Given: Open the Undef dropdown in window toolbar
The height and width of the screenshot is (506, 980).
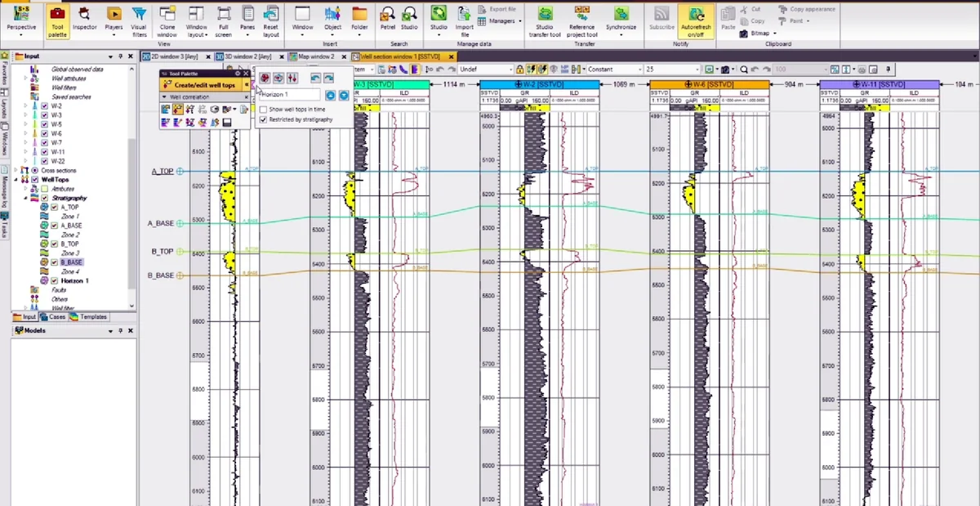Looking at the screenshot, I should (x=487, y=69).
